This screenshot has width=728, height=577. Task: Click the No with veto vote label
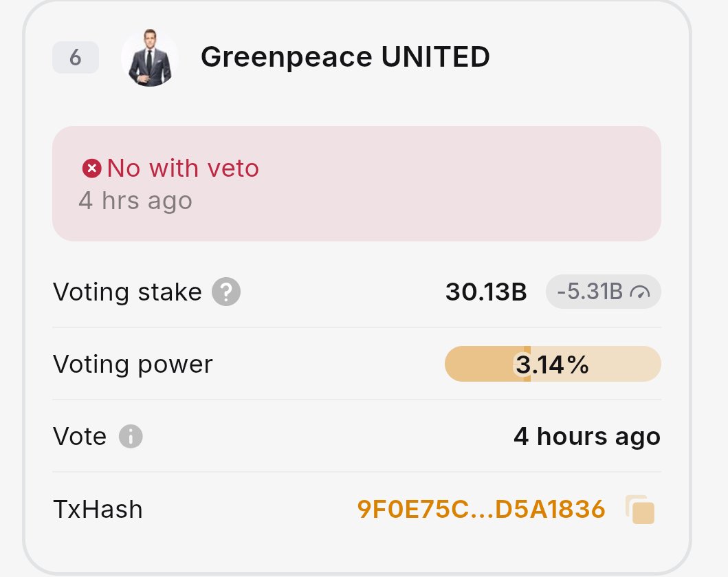pos(183,168)
